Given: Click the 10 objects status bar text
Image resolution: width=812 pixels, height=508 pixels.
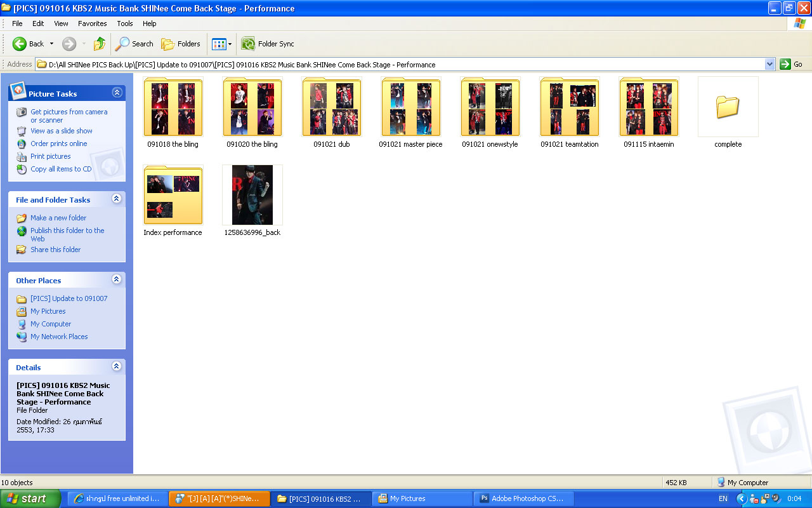Looking at the screenshot, I should 17,483.
